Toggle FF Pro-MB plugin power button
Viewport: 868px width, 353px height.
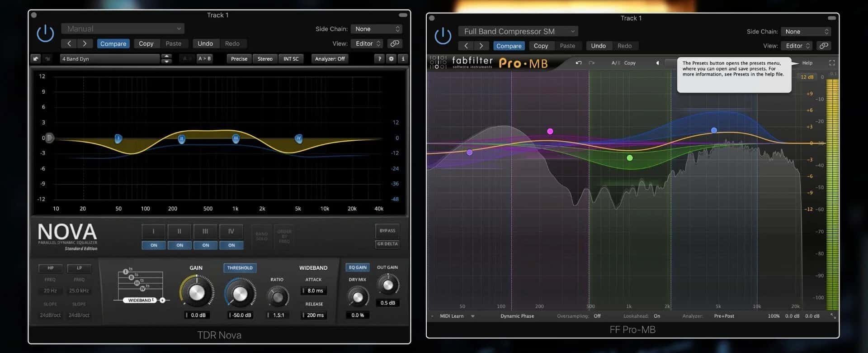(443, 36)
